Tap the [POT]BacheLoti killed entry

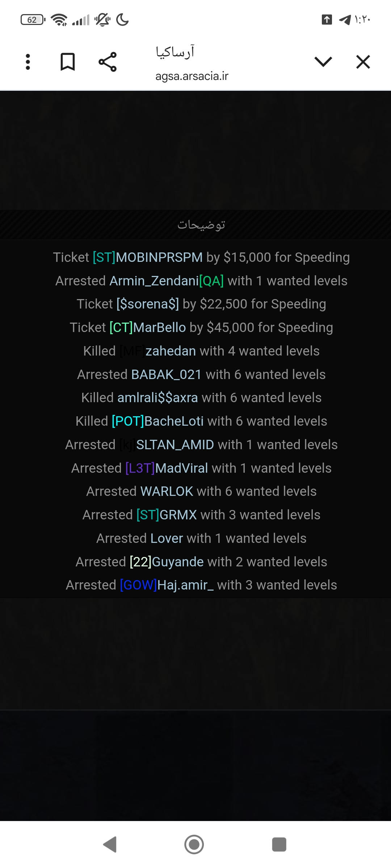(201, 421)
